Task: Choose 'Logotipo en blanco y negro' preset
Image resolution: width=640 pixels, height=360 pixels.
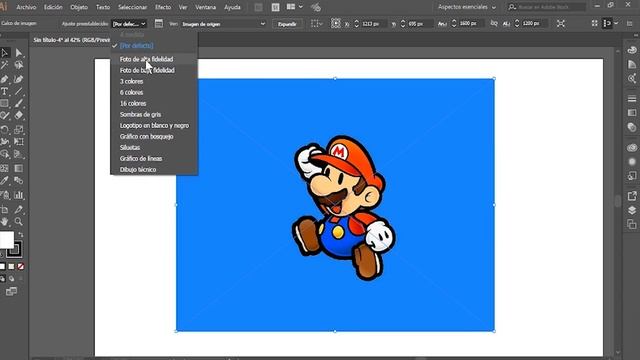Action: 154,125
